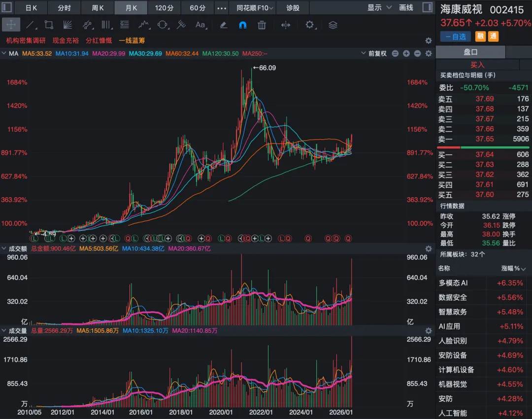This screenshot has height=419, width=532.
Task: Select the 月K monthly chart tab
Action: click(x=131, y=7)
